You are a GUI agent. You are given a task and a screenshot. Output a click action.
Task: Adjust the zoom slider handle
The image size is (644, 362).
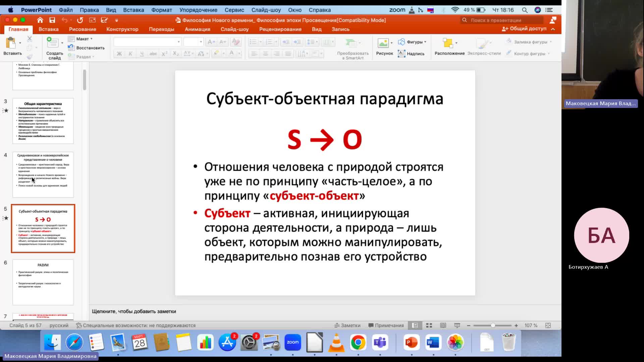(493, 325)
